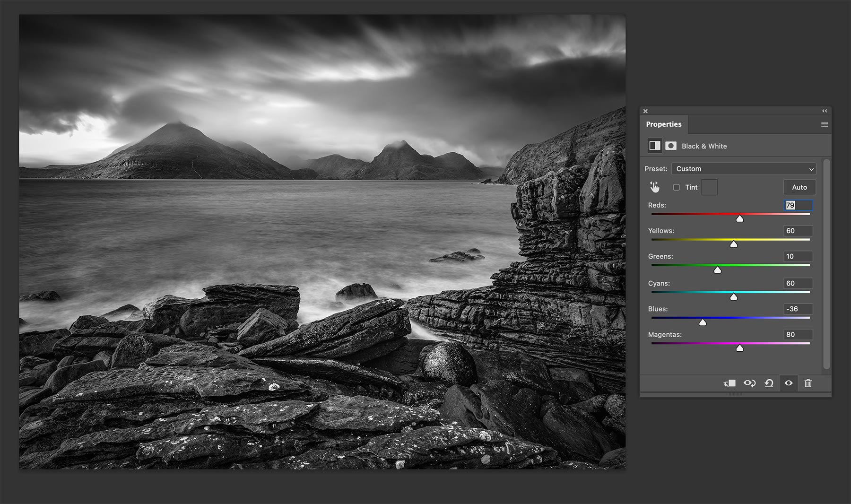
Task: Select the on-image targeted adjustment hand tool
Action: [655, 187]
